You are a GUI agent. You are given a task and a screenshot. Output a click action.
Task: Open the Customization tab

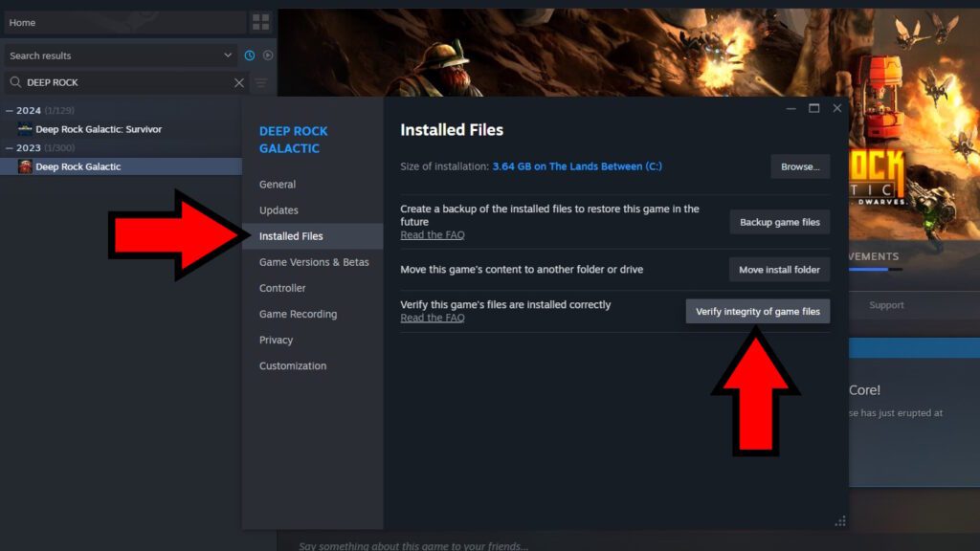313,365
